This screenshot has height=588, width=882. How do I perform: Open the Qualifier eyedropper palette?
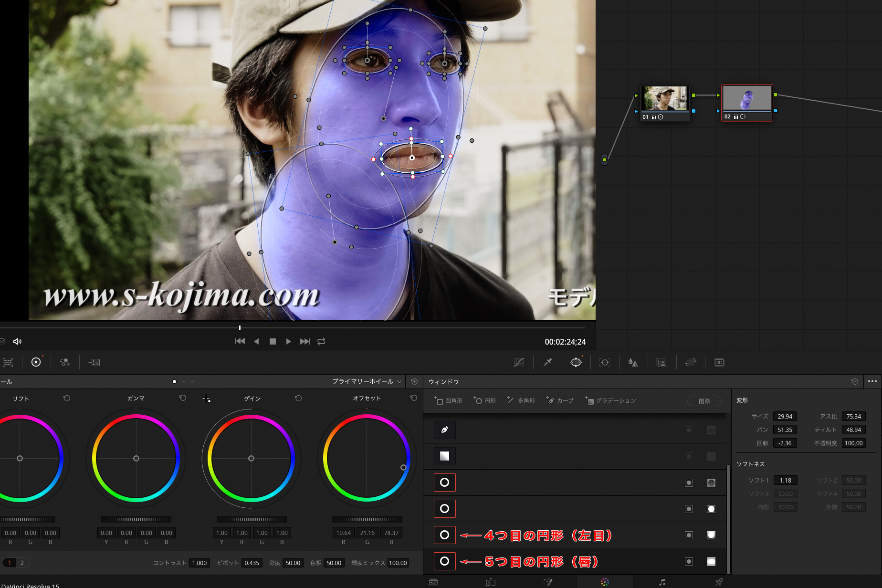click(547, 363)
